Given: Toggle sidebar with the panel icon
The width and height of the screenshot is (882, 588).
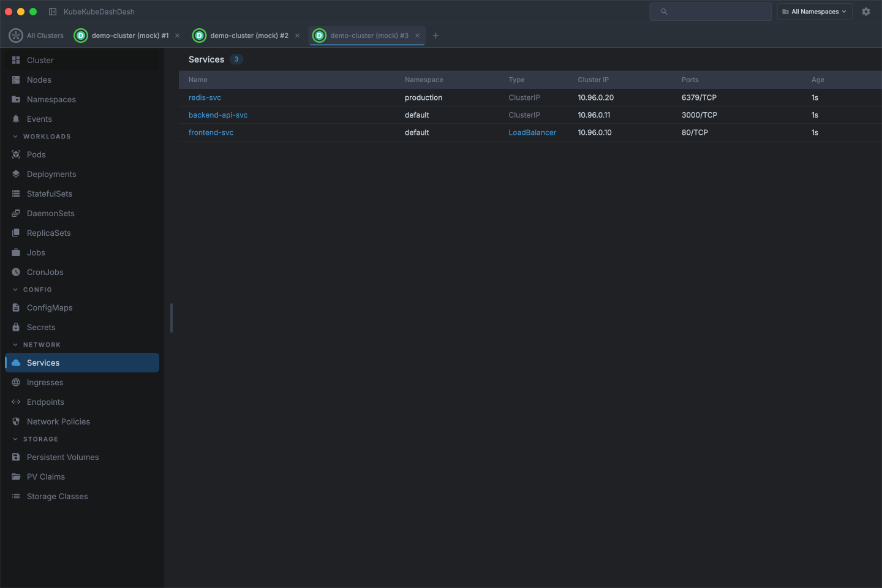Looking at the screenshot, I should pos(53,12).
